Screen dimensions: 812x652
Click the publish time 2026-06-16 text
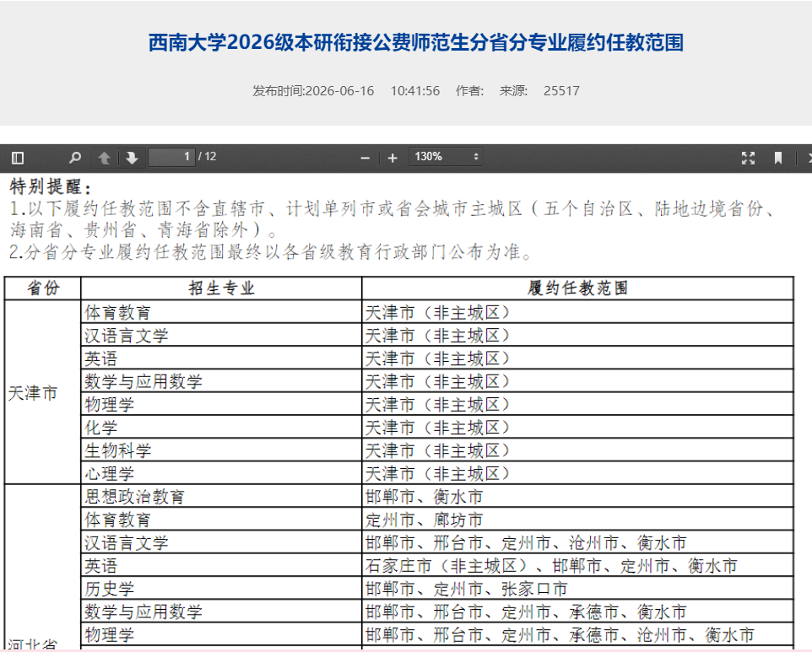(x=339, y=91)
